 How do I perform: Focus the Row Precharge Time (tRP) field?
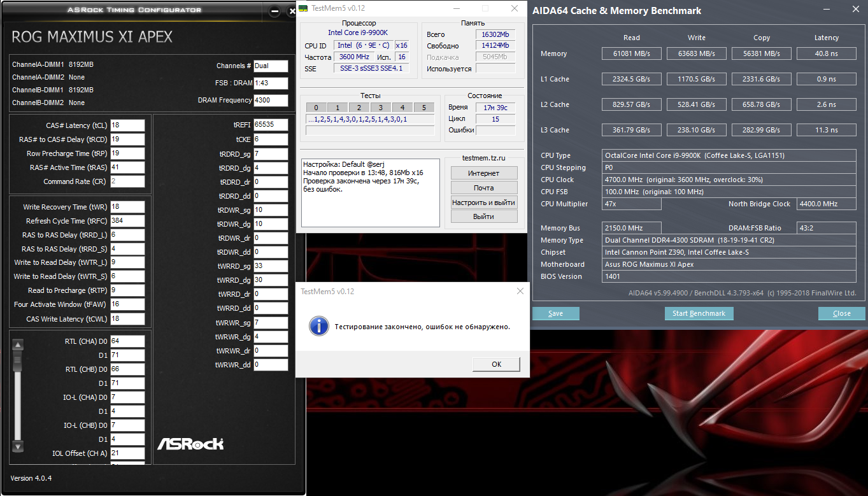(127, 153)
